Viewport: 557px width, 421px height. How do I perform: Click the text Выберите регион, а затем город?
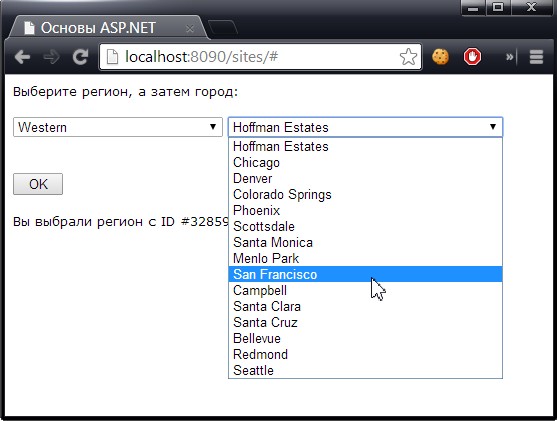pos(125,92)
